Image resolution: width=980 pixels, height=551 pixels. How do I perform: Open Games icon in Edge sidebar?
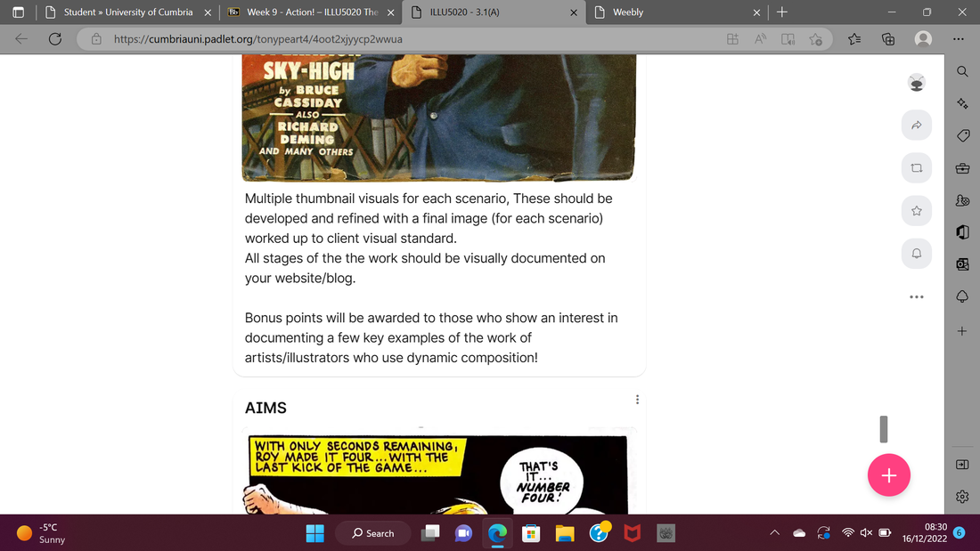[962, 200]
